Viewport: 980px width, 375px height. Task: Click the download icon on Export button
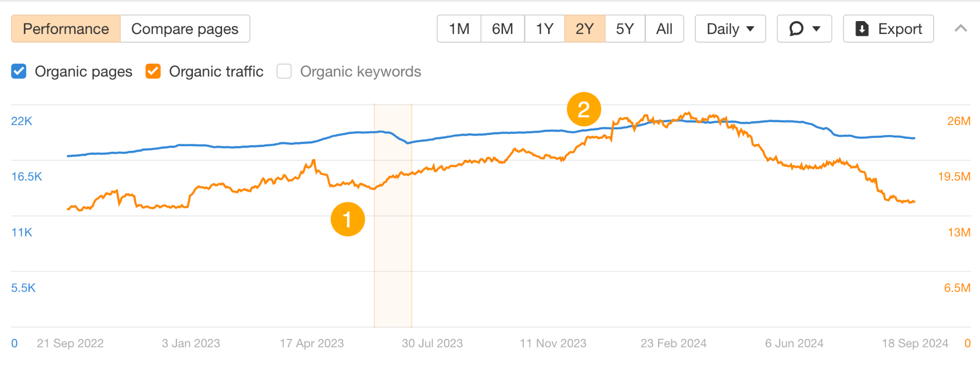(x=862, y=29)
